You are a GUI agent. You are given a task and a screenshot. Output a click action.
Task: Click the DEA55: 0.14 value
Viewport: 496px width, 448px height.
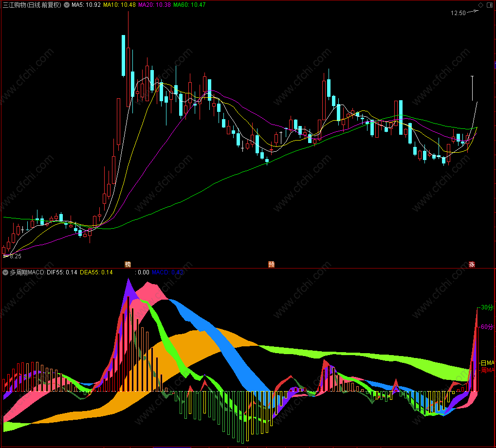point(96,272)
